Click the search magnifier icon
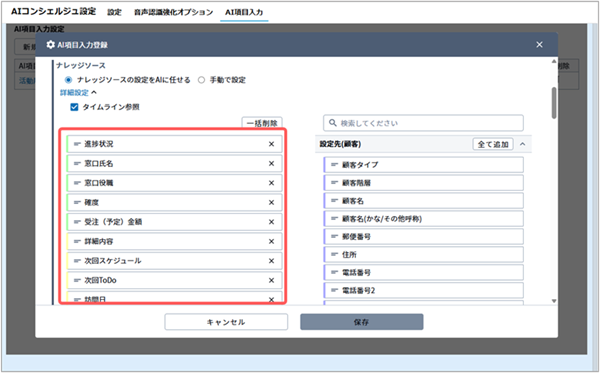Screen dimensions: 600x373 (333, 123)
